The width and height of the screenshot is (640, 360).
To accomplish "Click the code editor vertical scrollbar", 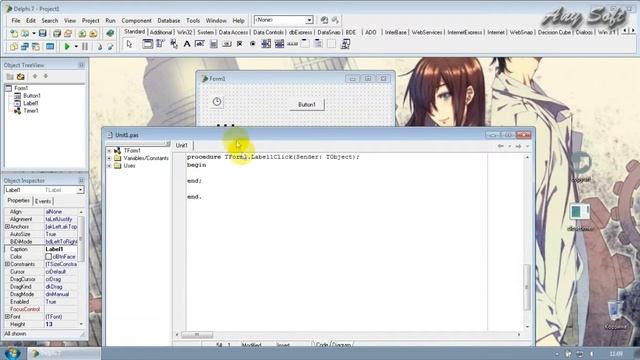I will 527,242.
